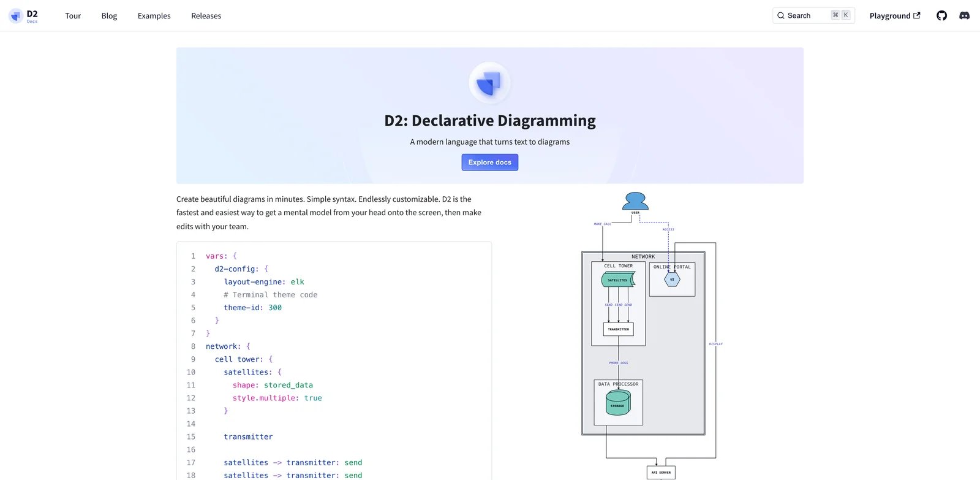This screenshot has width=980, height=480.
Task: Click the 'd2-config: {' code line
Action: 241,269
